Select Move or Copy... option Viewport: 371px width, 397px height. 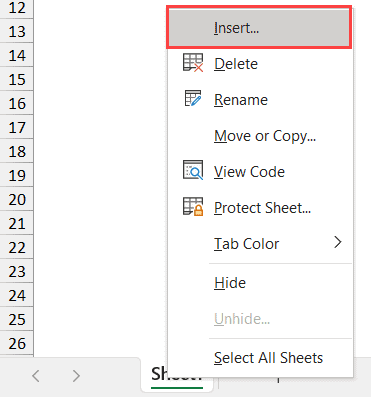coord(265,136)
